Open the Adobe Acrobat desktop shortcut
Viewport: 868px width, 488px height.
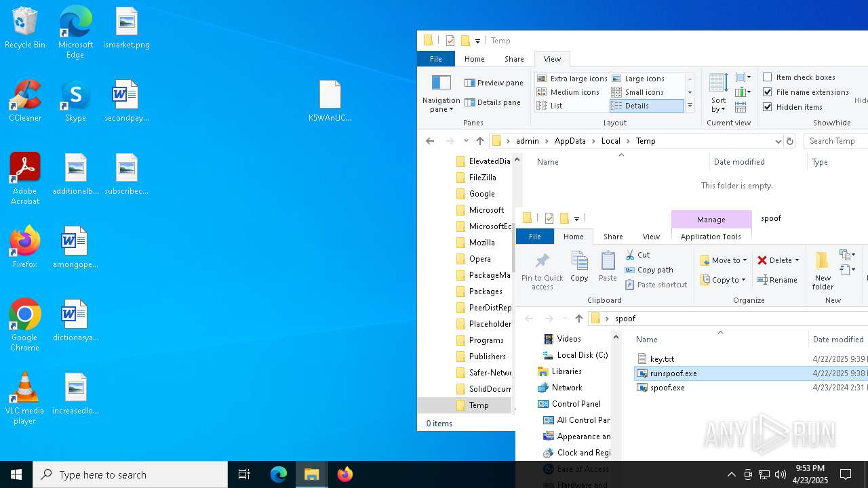click(25, 179)
